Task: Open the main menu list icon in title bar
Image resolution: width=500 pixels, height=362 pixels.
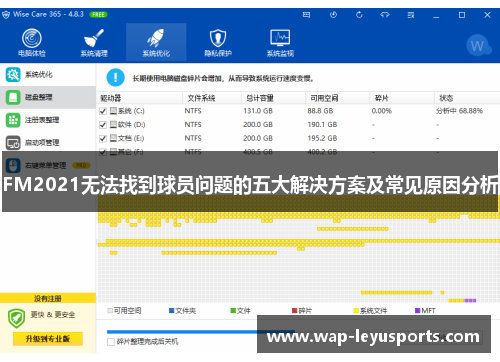Action: click(411, 15)
